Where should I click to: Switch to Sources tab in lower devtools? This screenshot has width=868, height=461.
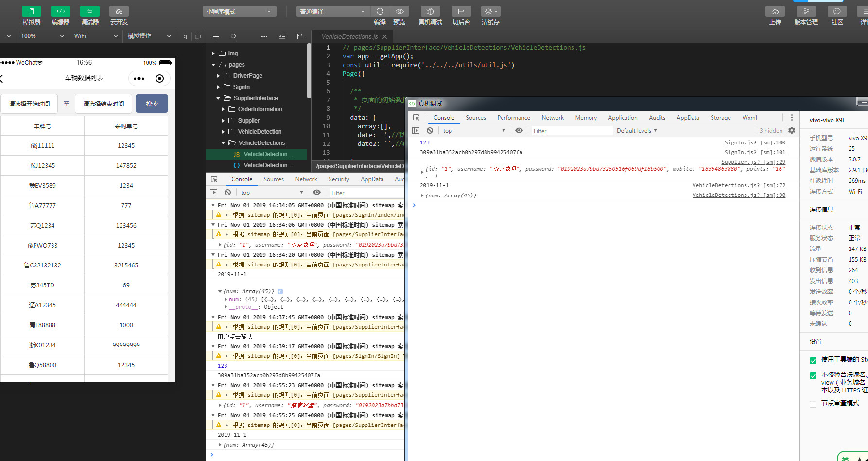(274, 179)
